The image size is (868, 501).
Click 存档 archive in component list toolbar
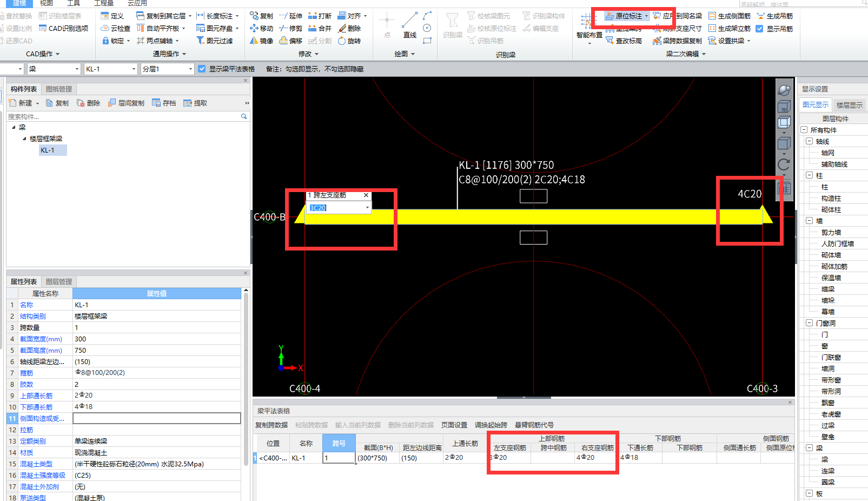[x=164, y=103]
